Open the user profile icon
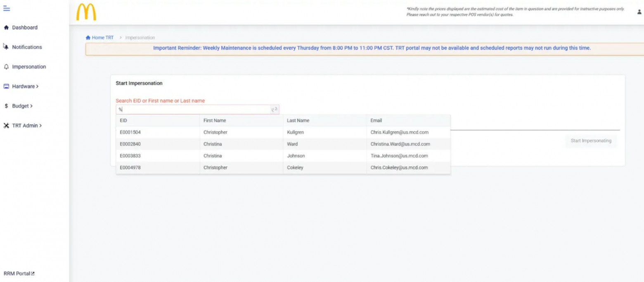 [639, 12]
